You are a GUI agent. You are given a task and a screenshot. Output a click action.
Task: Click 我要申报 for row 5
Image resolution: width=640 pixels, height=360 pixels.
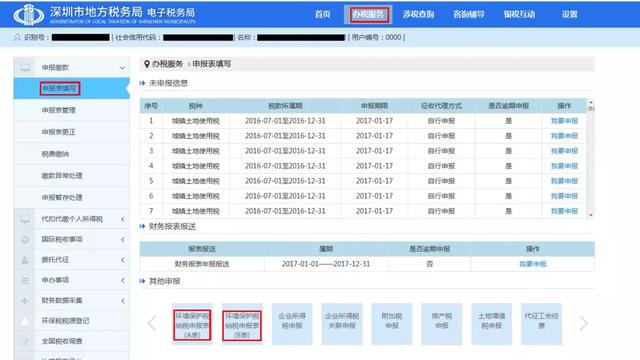point(564,181)
